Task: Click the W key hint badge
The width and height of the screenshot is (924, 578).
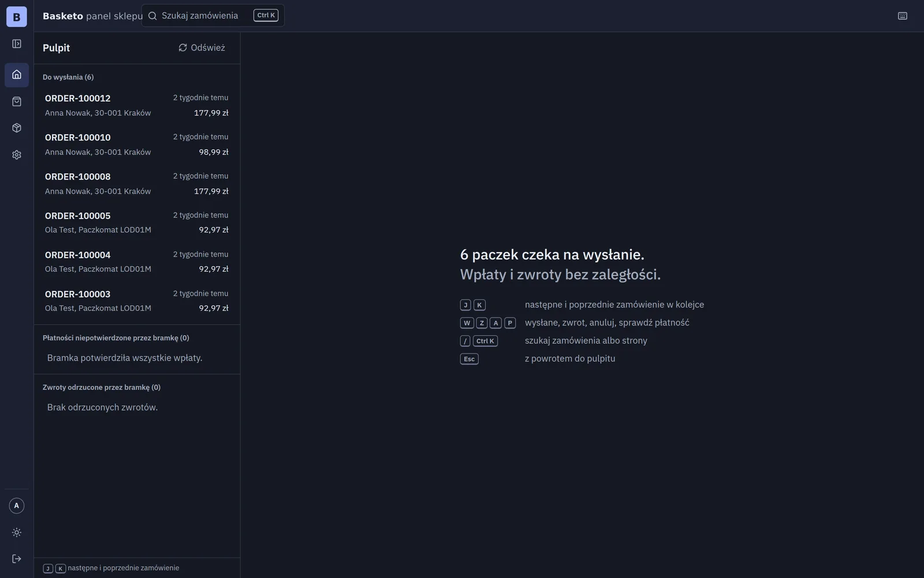Action: 467,323
